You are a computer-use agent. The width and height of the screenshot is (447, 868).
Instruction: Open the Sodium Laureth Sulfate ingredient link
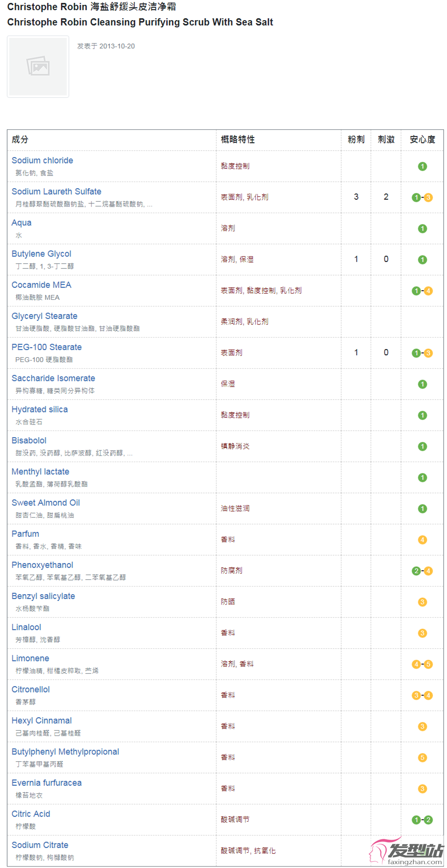pyautogui.click(x=56, y=192)
